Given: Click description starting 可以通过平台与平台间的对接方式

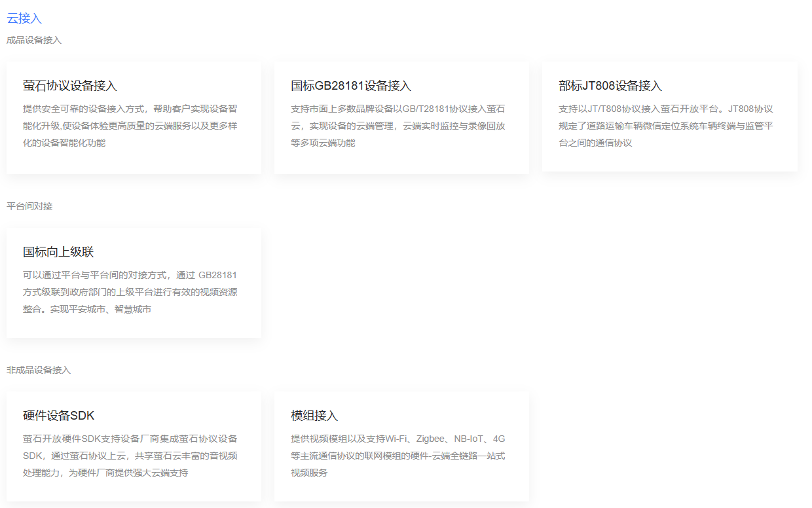Looking at the screenshot, I should [x=130, y=292].
